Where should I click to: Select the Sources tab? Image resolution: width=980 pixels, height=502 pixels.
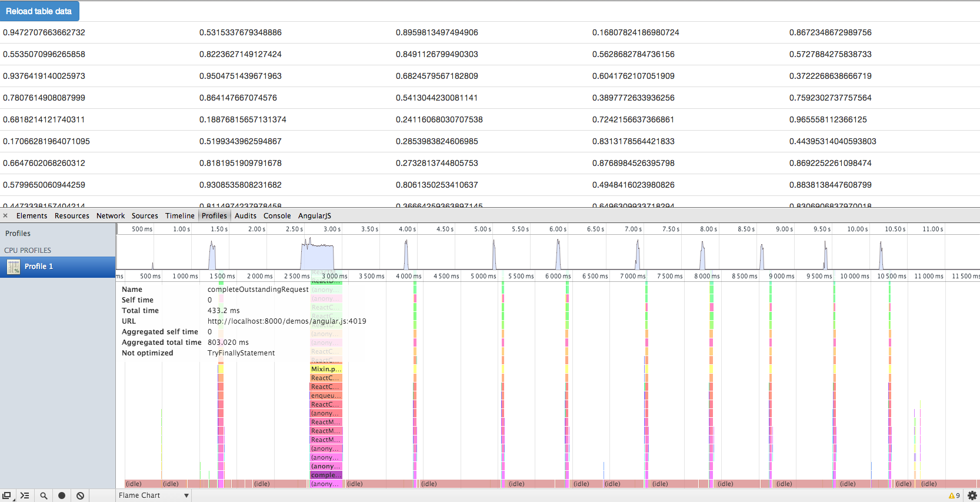pyautogui.click(x=145, y=216)
